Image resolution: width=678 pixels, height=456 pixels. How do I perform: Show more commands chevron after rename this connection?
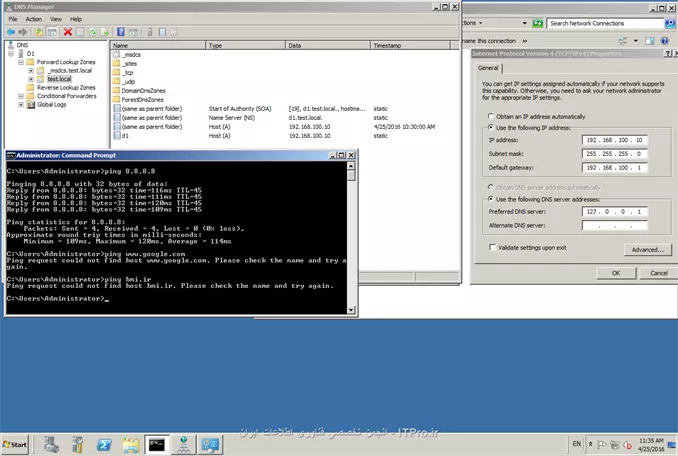point(524,41)
